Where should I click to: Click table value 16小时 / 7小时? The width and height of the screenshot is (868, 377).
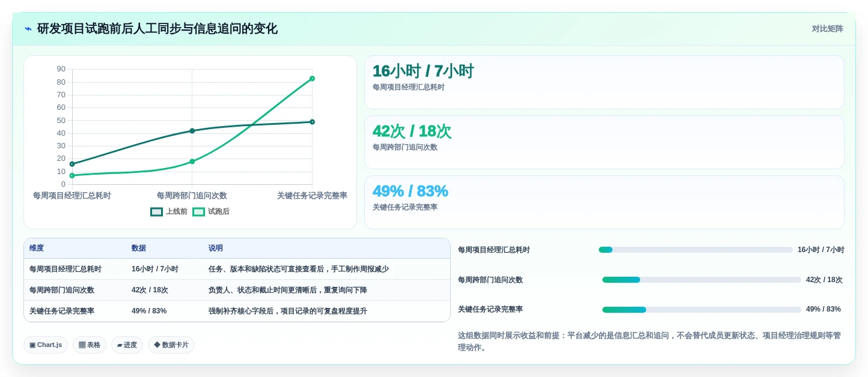(155, 269)
